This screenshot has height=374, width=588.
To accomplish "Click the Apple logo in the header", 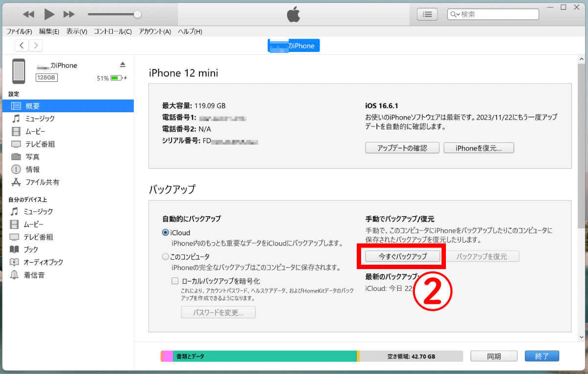I will point(293,14).
